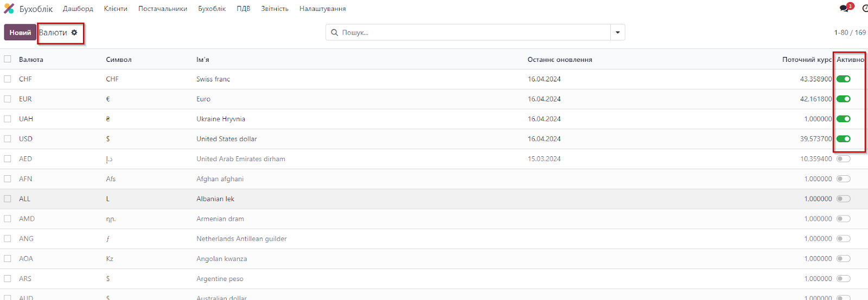The image size is (868, 300).
Task: Turn off the EUR active switch
Action: pyautogui.click(x=843, y=99)
